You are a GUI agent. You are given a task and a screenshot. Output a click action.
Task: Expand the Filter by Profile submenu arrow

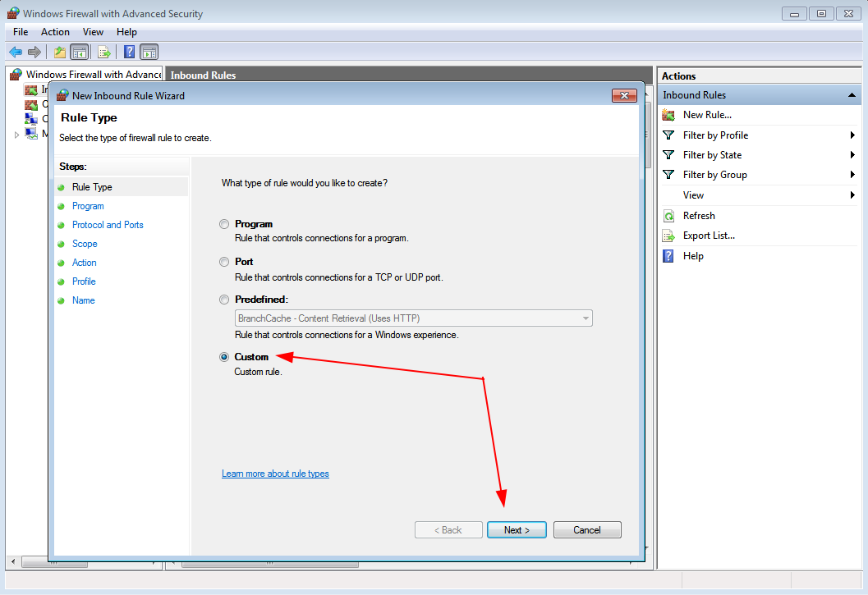tap(852, 135)
